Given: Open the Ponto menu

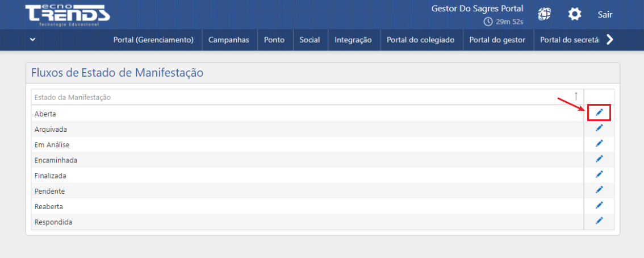Looking at the screenshot, I should coord(274,40).
